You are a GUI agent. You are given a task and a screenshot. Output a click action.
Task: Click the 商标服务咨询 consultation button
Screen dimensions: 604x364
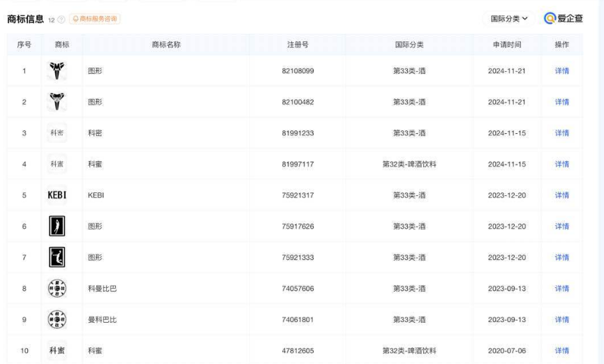tap(95, 19)
